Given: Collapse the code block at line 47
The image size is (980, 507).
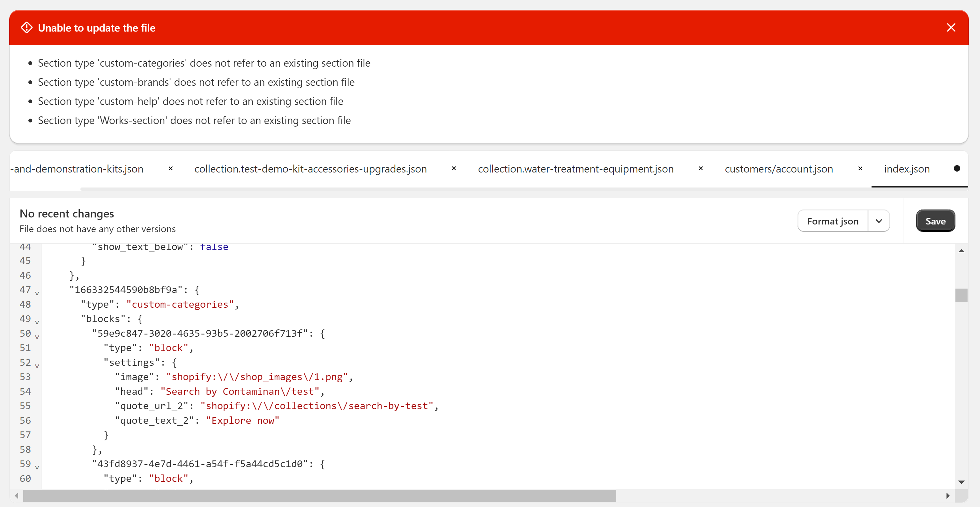Looking at the screenshot, I should (37, 293).
